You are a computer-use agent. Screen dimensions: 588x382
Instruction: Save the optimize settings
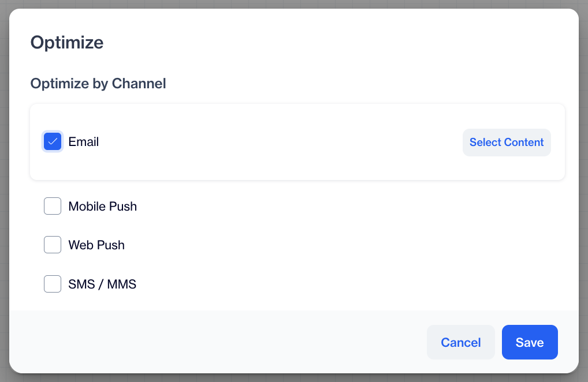[x=529, y=342]
